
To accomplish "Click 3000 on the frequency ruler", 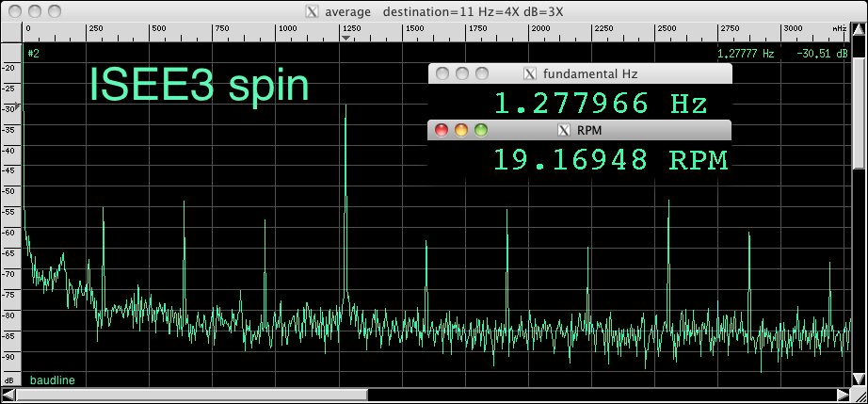I will click(794, 29).
